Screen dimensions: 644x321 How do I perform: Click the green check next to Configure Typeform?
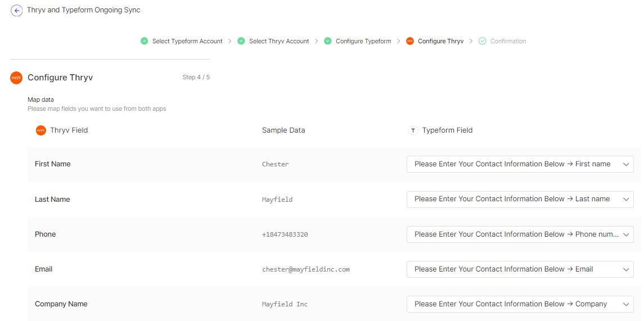328,41
